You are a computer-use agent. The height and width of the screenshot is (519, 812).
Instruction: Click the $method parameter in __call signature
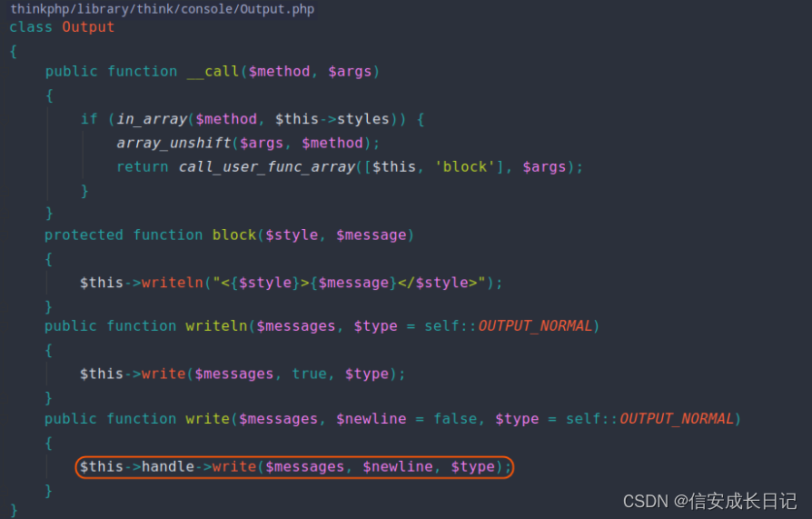pyautogui.click(x=279, y=71)
